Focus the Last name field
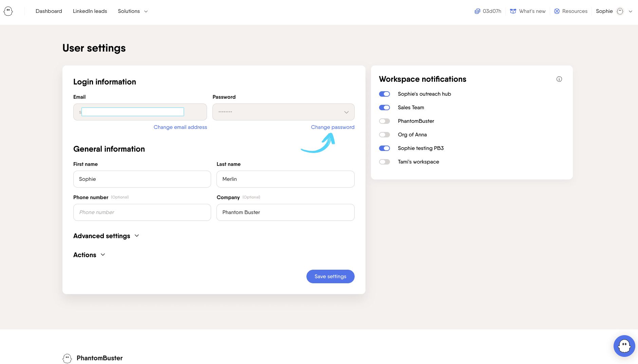The width and height of the screenshot is (638, 364). pos(285,179)
